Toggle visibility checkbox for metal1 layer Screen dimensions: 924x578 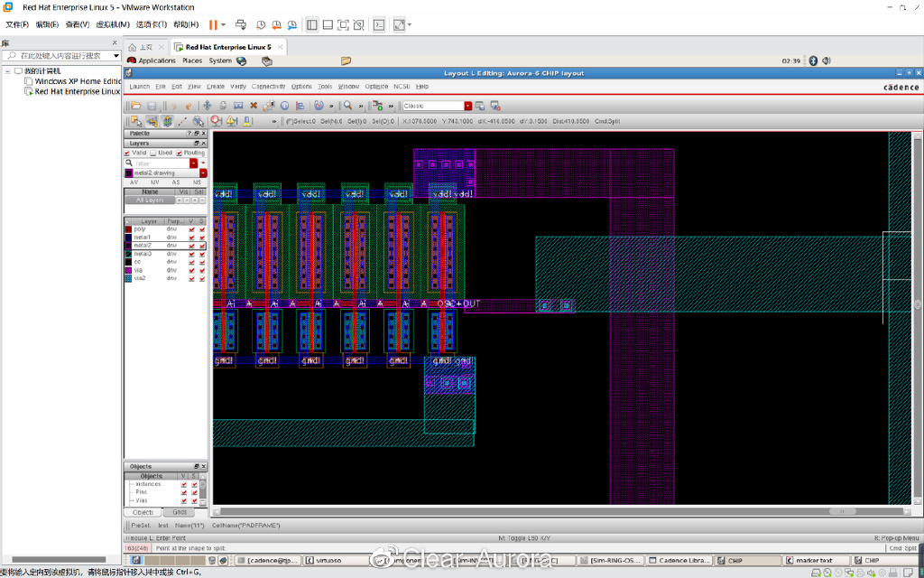(x=191, y=238)
